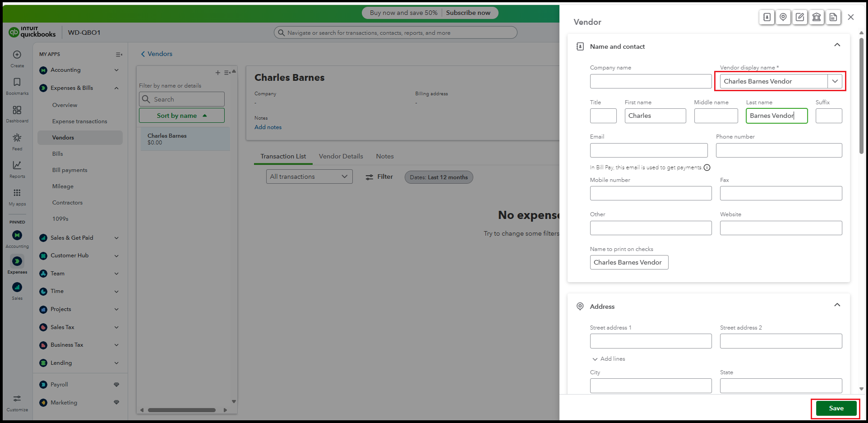Click the Email input field

tap(648, 150)
